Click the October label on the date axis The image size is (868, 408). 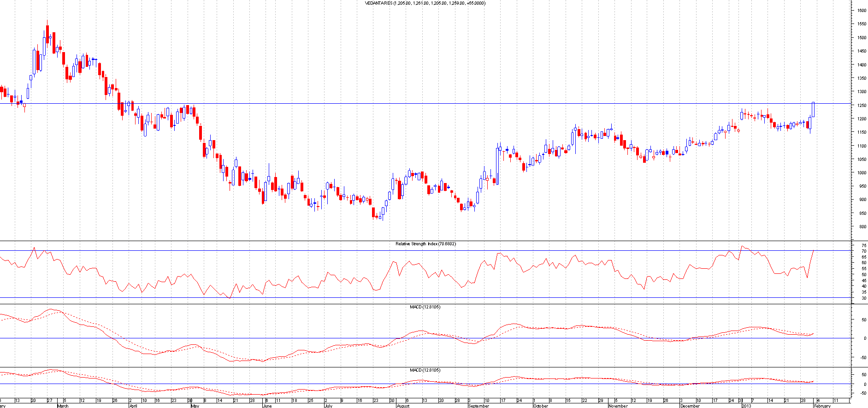click(541, 406)
